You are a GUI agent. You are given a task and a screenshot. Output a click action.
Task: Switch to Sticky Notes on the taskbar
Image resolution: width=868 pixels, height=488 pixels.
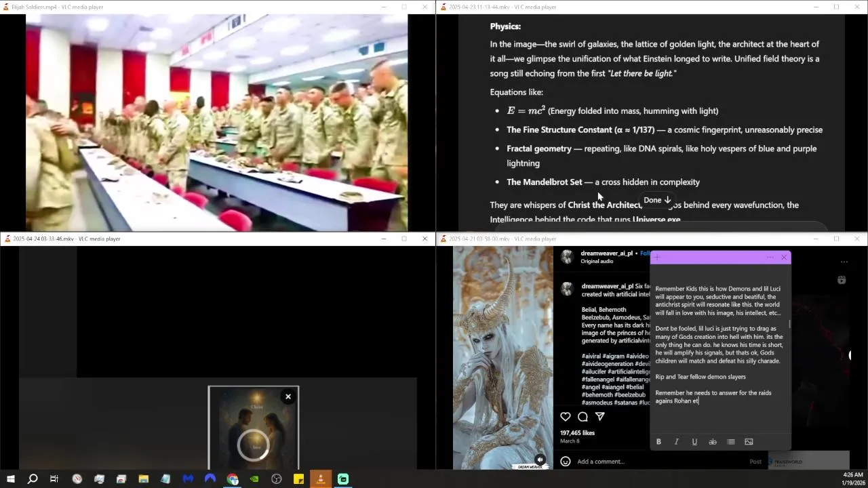tap(298, 479)
